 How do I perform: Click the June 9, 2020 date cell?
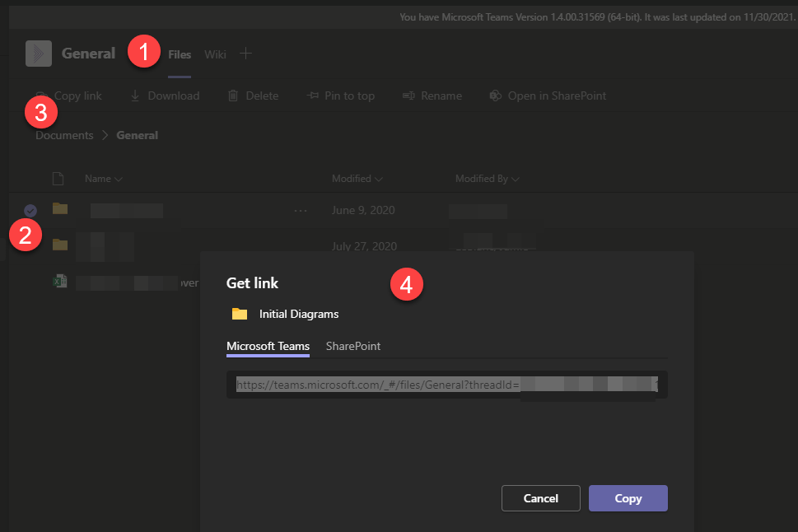click(363, 210)
